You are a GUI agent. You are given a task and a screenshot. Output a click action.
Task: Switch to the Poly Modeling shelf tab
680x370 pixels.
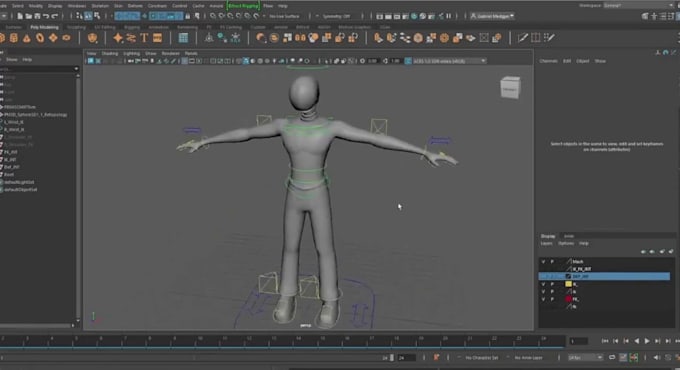(x=44, y=27)
